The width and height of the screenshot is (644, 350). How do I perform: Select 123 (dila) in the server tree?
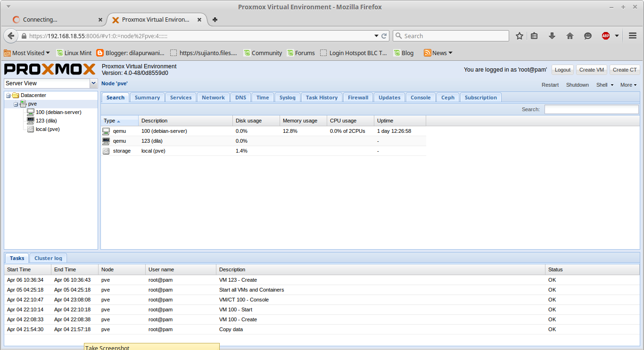coord(46,121)
